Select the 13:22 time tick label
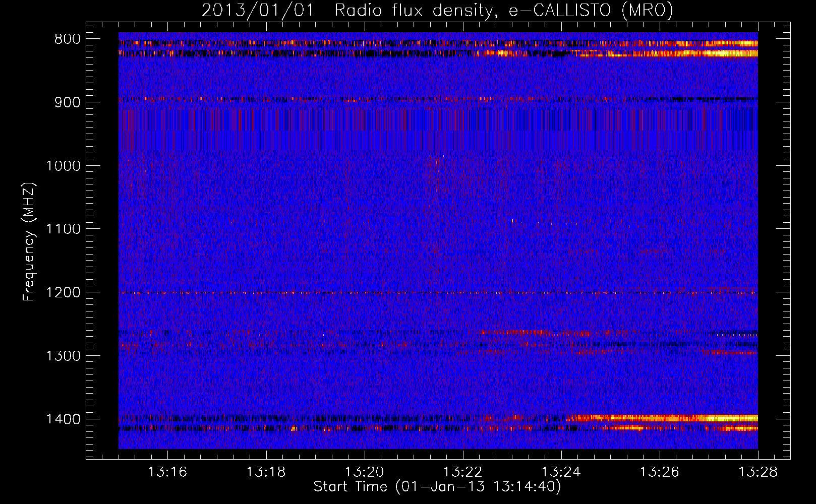Screen dimensions: 816x504 (462, 472)
